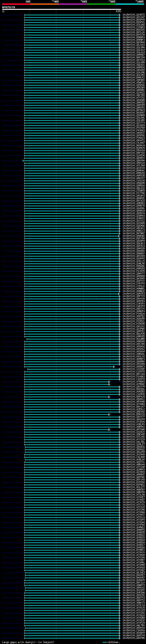Image resolution: width=146 pixels, height=644 pixels.
Task: Open hit UniRef100_Q3LUL9
Action: point(134,50)
